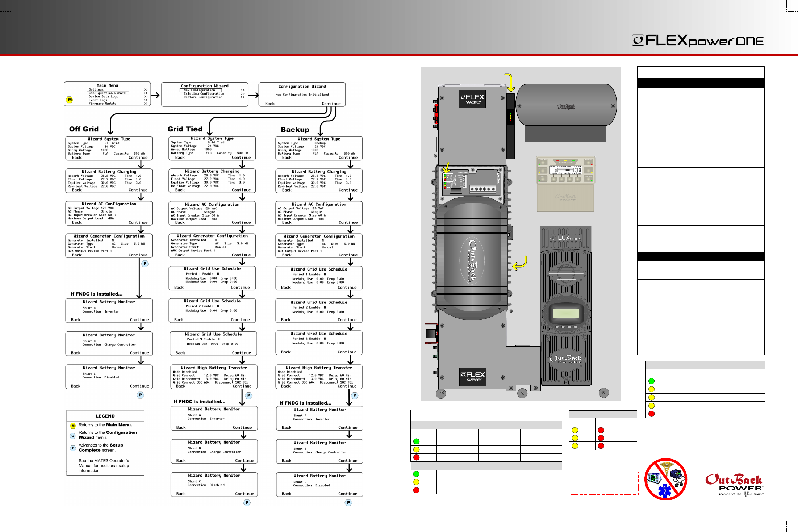Click the P icon in the LEGEND box

click(x=73, y=448)
